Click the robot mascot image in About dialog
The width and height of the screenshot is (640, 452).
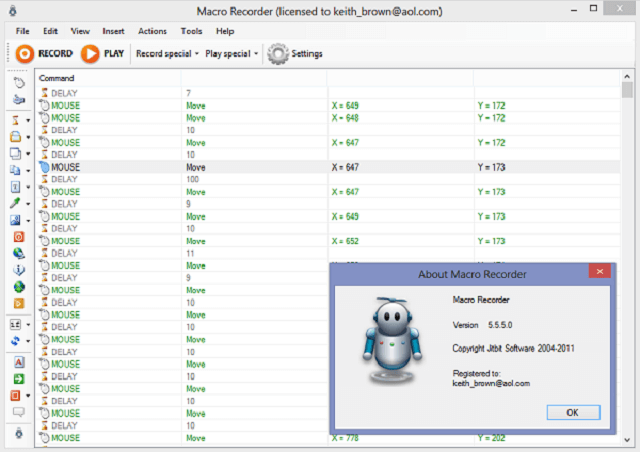coord(392,340)
